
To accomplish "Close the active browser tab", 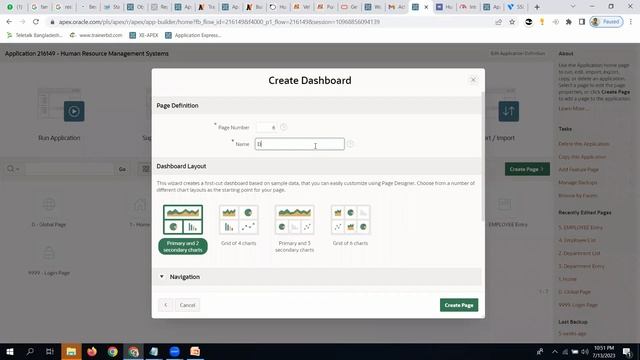I will tap(426, 7).
